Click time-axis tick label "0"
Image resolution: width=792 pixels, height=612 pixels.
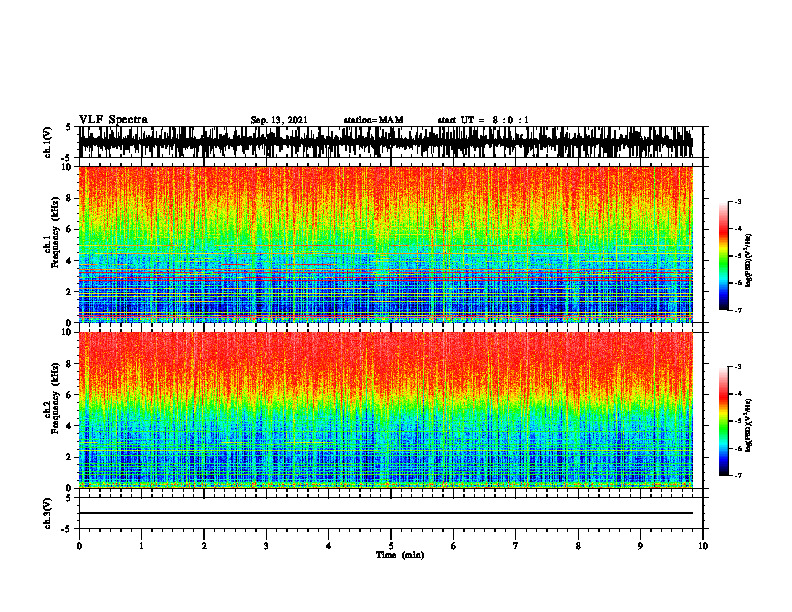tap(79, 546)
